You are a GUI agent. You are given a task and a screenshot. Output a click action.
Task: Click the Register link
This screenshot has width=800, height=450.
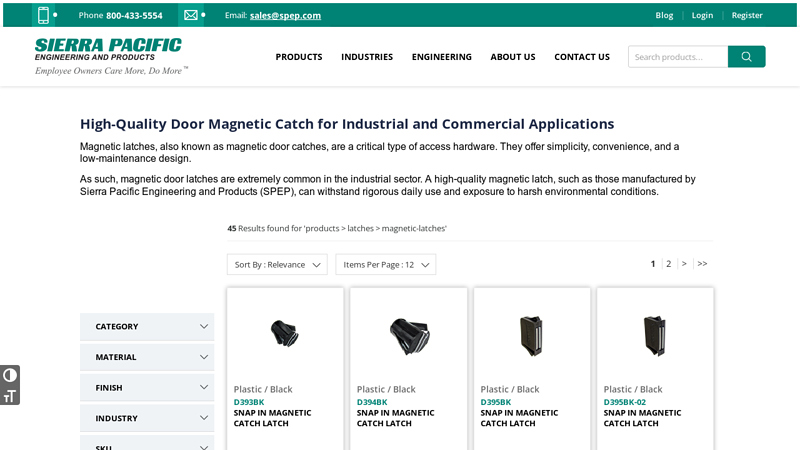pyautogui.click(x=747, y=15)
